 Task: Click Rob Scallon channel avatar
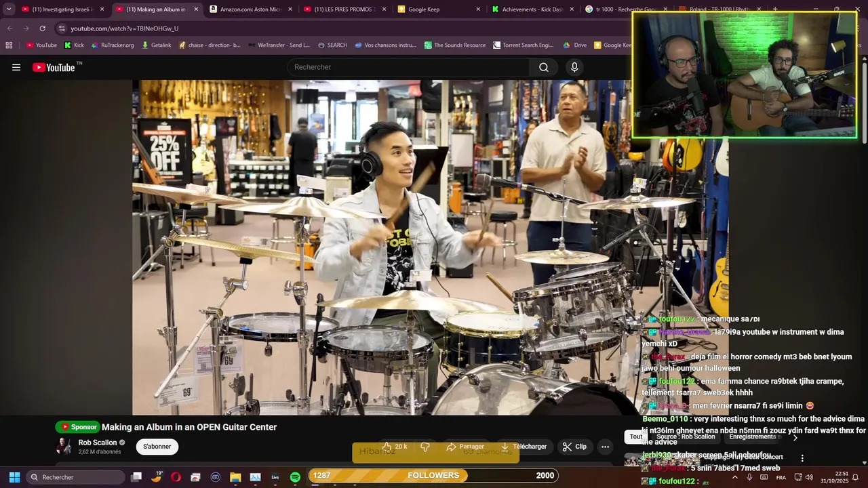tap(64, 447)
